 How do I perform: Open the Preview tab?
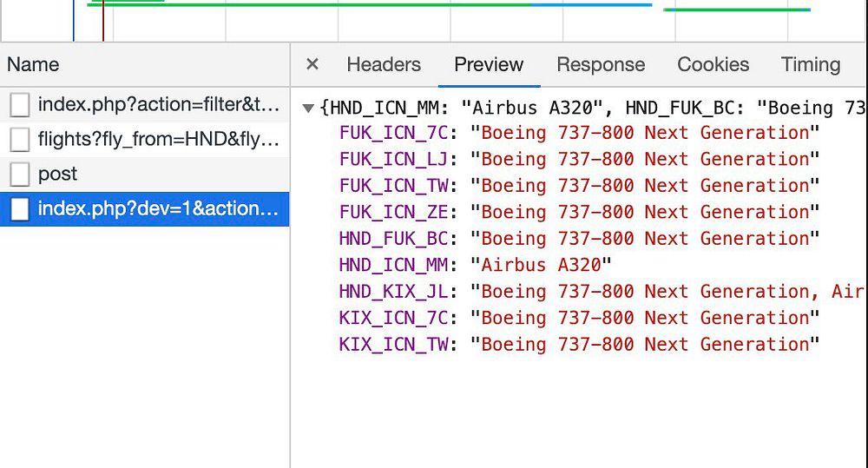488,64
